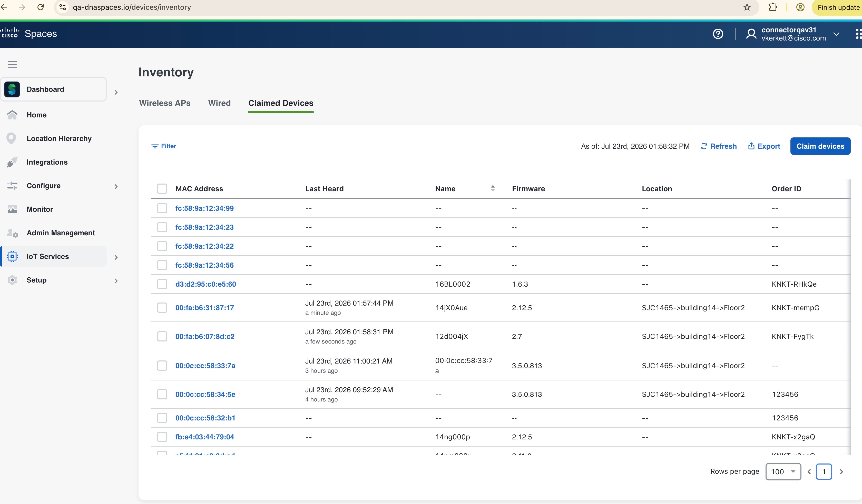Bookmark this page with star icon
This screenshot has width=862, height=504.
(747, 7)
